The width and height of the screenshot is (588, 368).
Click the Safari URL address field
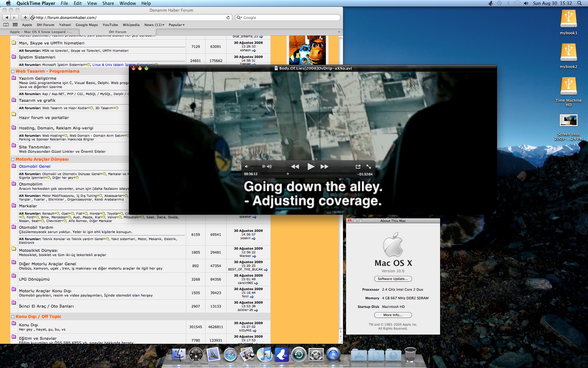(x=131, y=17)
